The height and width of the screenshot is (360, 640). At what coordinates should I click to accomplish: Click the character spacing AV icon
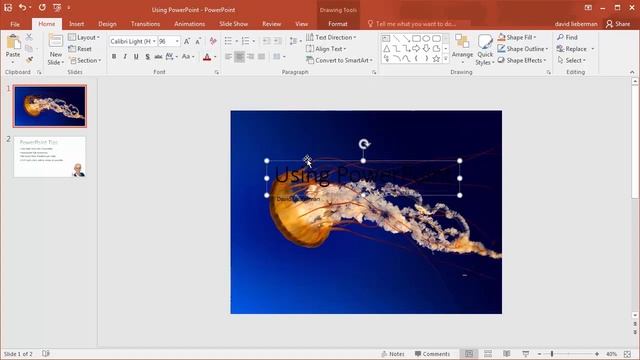tap(169, 56)
